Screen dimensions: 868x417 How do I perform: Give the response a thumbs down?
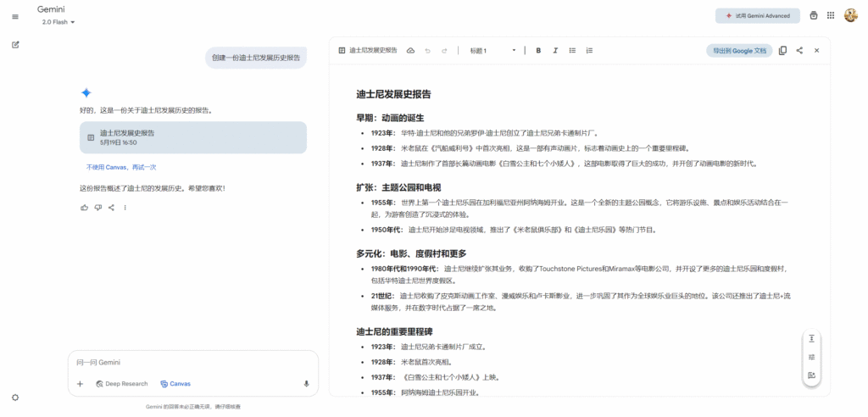click(98, 208)
